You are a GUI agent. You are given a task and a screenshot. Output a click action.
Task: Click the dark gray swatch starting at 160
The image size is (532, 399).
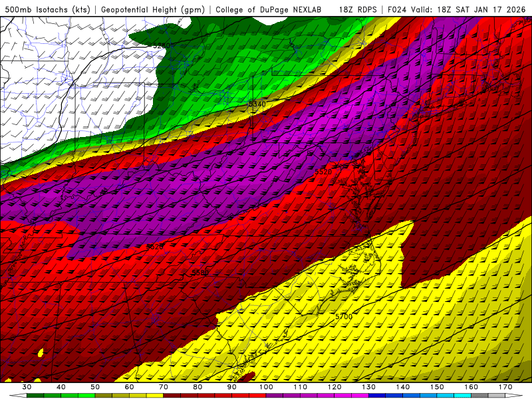479,396
